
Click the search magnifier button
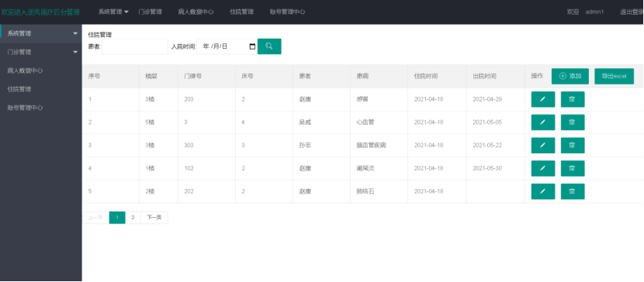[269, 46]
